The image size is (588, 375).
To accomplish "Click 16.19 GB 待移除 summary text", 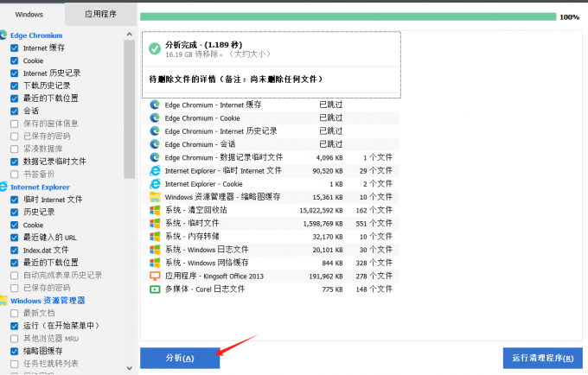I will point(218,54).
